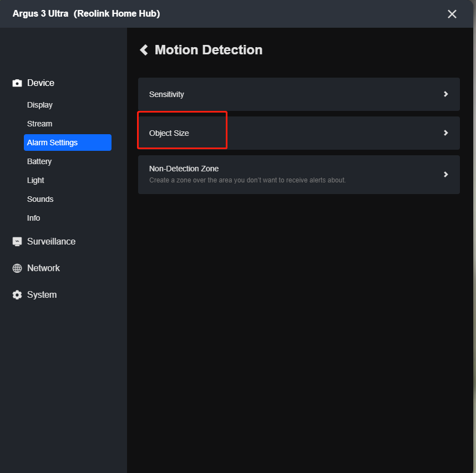476x473 pixels.
Task: Click the Argus 3 Ultra window title
Action: pos(86,14)
